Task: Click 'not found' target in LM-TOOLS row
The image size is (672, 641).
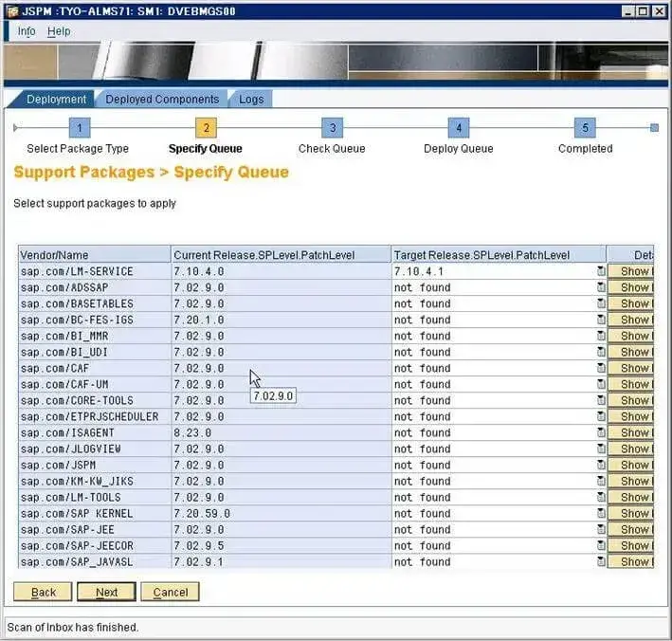Action: point(422,498)
